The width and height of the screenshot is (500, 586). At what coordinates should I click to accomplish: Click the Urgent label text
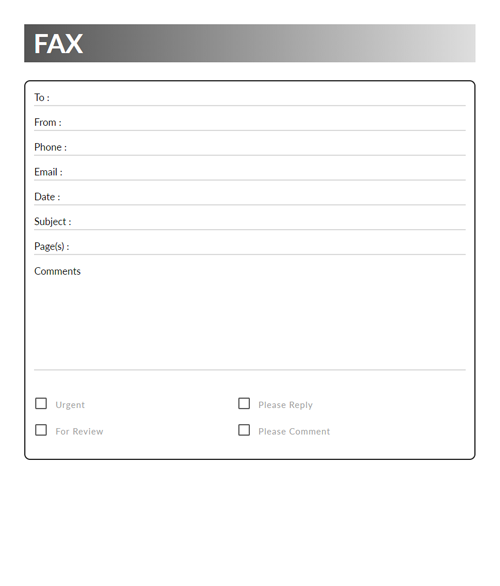coord(70,405)
